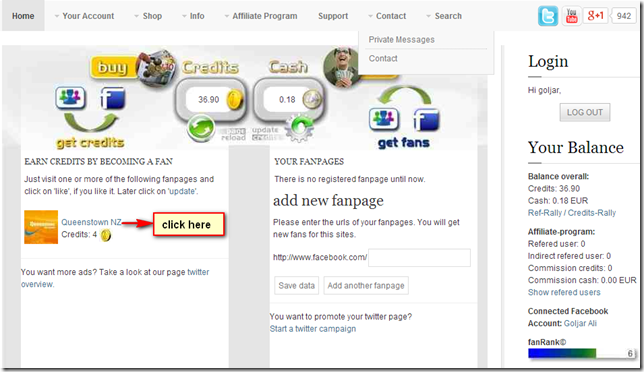Open Start a twitter campaign link
Image resolution: width=644 pixels, height=372 pixels.
coord(313,329)
